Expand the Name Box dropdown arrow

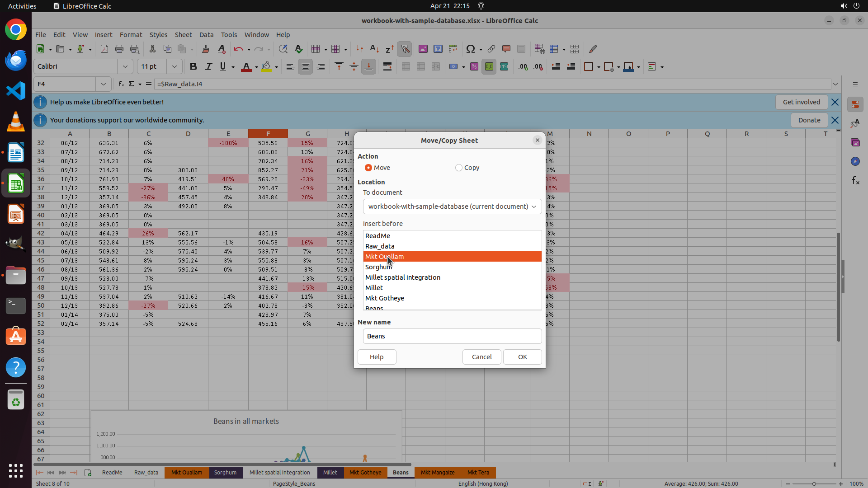pyautogui.click(x=104, y=84)
